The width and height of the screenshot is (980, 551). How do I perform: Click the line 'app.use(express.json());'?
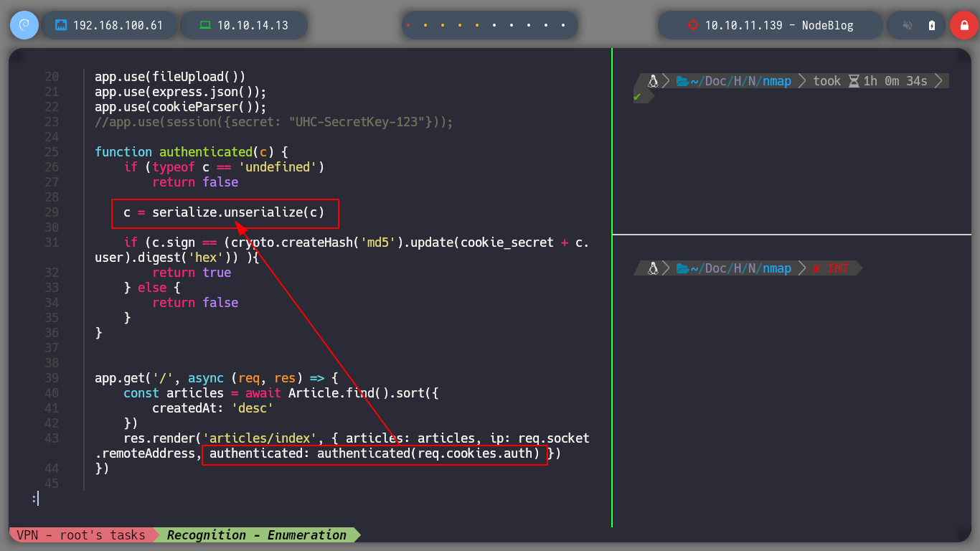coord(181,92)
